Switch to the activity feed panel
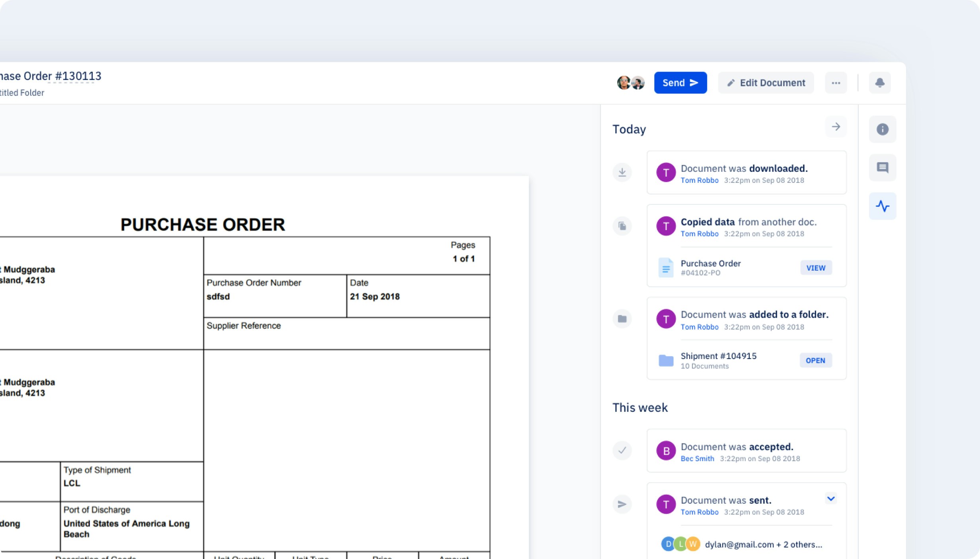The image size is (980, 559). [883, 206]
